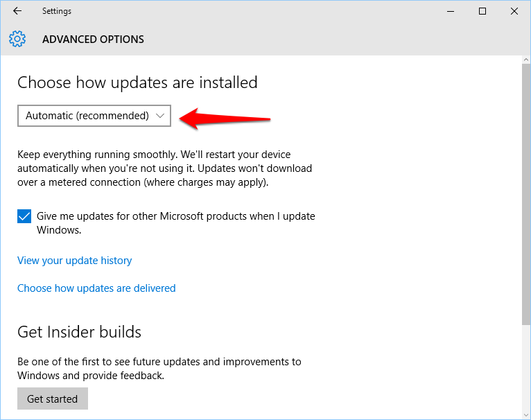The image size is (531, 420).
Task: Open Choose how updates are delivered
Action: click(96, 288)
